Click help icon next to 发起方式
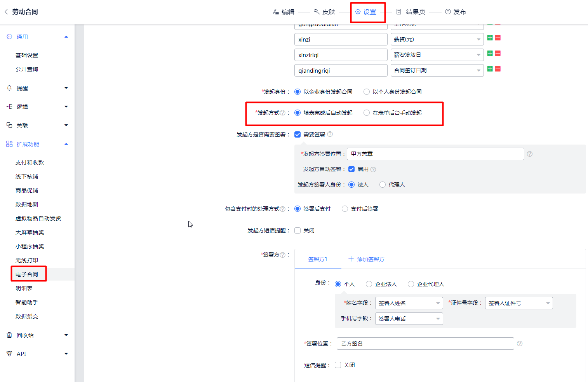588x382 pixels. [x=283, y=113]
